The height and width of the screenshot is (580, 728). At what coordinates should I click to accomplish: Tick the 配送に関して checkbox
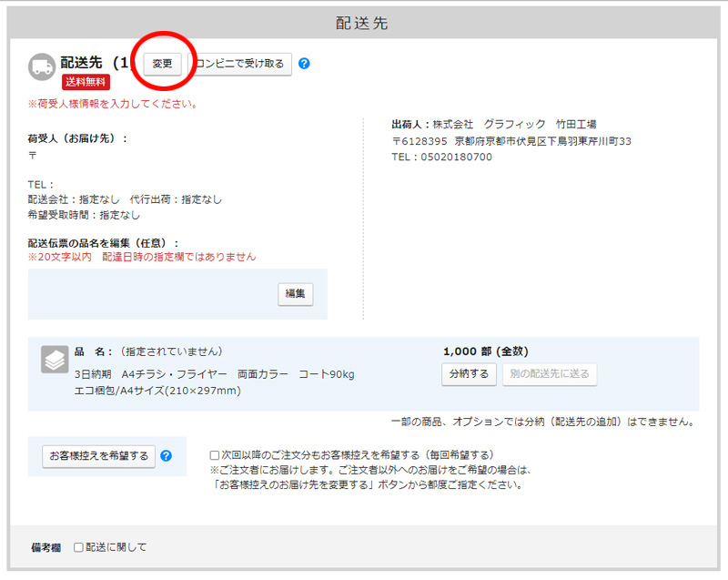pyautogui.click(x=78, y=547)
